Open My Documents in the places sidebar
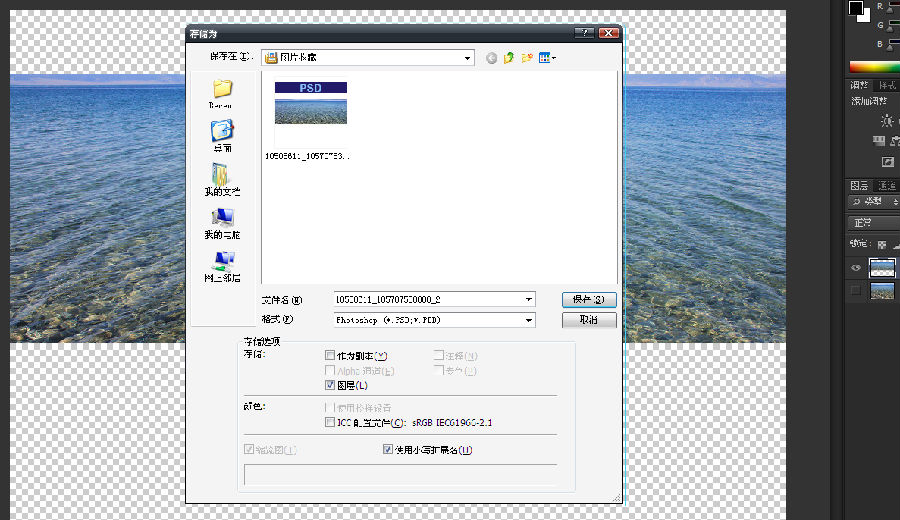 (x=221, y=179)
